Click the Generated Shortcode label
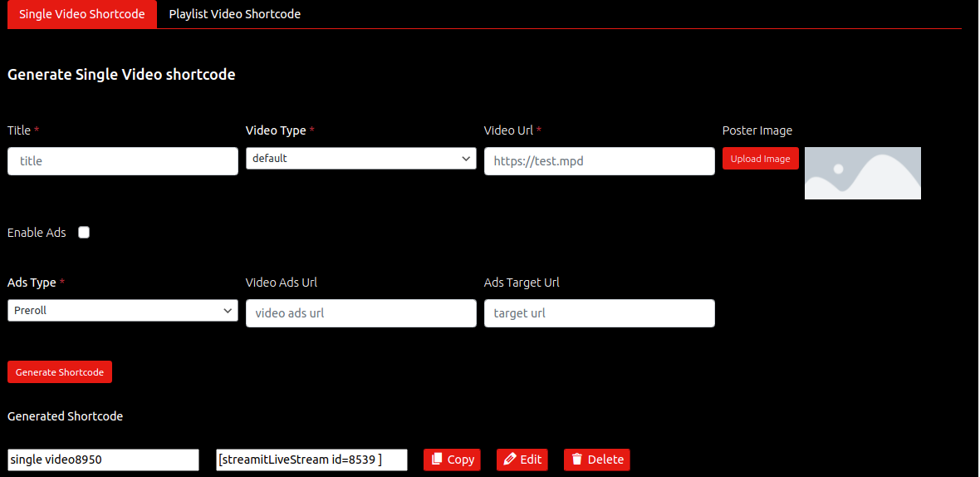The width and height of the screenshot is (980, 477). coord(65,416)
